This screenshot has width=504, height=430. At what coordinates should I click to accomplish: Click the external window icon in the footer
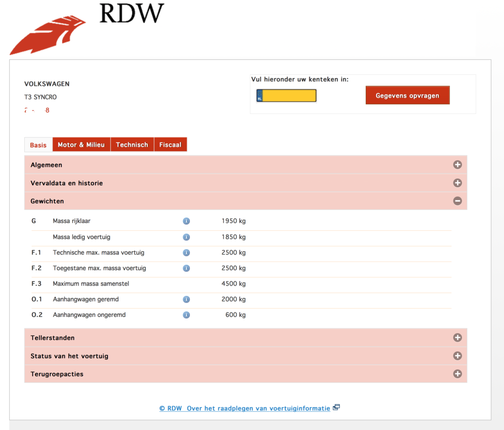[336, 407]
